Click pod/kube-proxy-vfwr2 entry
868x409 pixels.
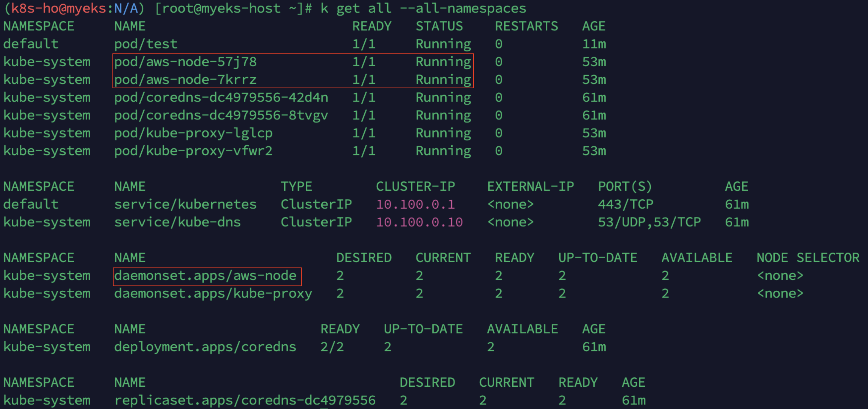193,151
